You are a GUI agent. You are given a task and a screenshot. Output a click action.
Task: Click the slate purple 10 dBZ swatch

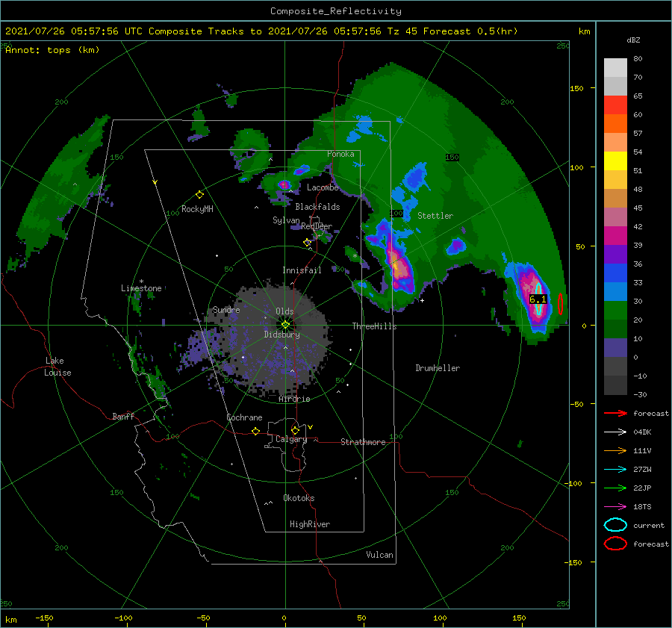pos(615,347)
